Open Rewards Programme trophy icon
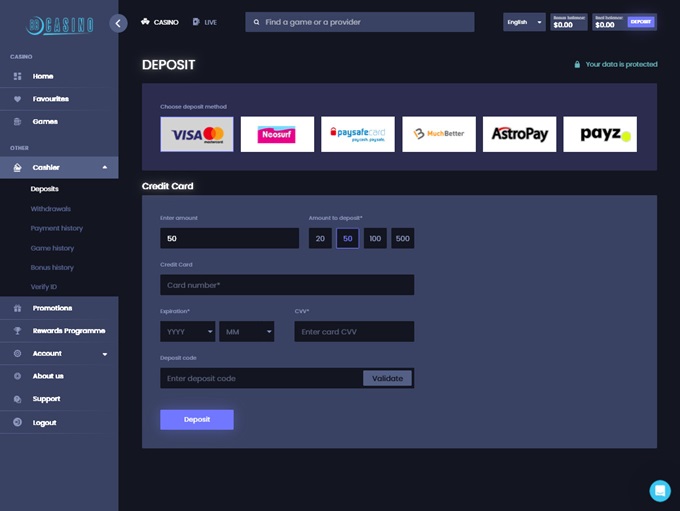The image size is (680, 511). 17,331
